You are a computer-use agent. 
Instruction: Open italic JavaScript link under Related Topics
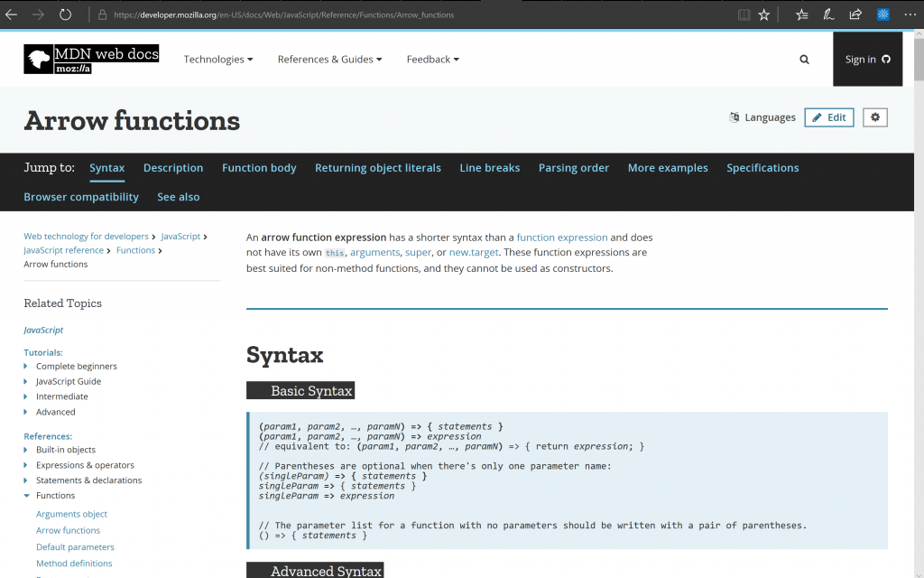coord(43,331)
